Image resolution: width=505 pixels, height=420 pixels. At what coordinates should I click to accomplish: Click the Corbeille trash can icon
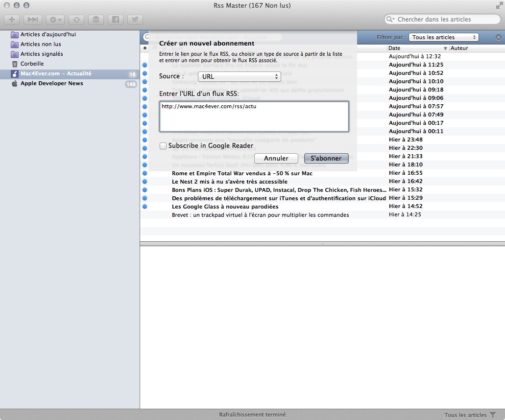coord(15,64)
